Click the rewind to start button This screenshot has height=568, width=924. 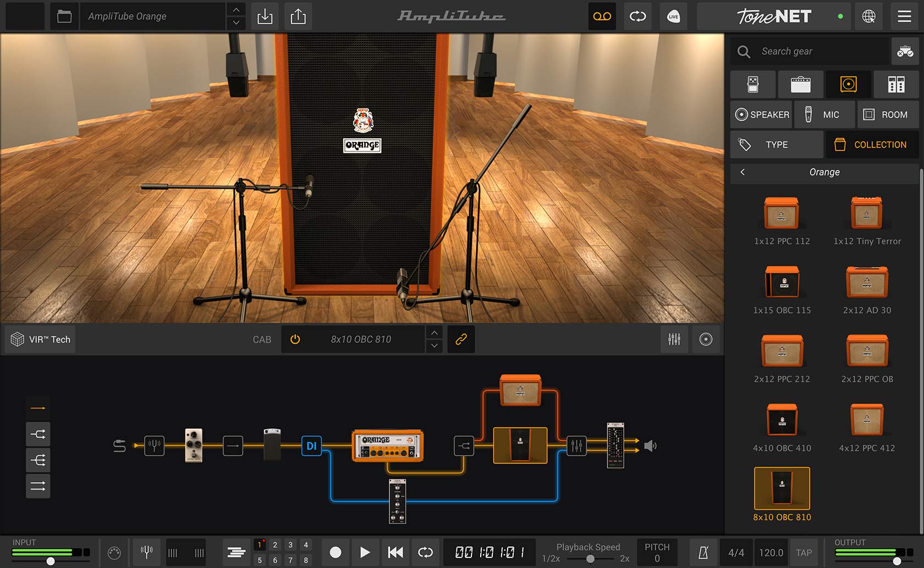(x=395, y=552)
